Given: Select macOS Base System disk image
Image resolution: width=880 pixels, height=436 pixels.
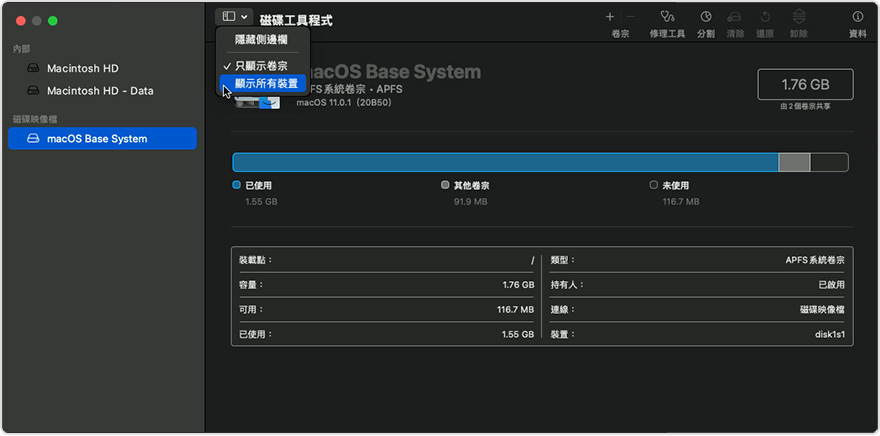Looking at the screenshot, I should 103,139.
